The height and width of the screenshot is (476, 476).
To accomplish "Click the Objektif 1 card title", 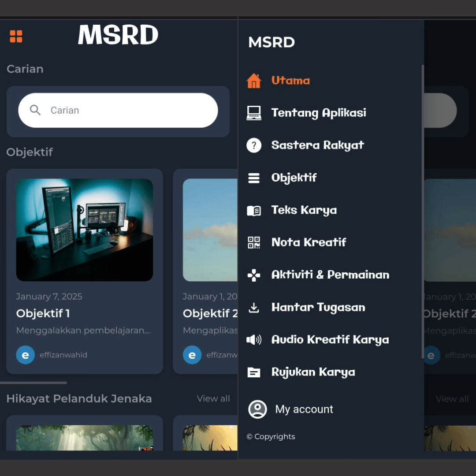I will [x=43, y=313].
